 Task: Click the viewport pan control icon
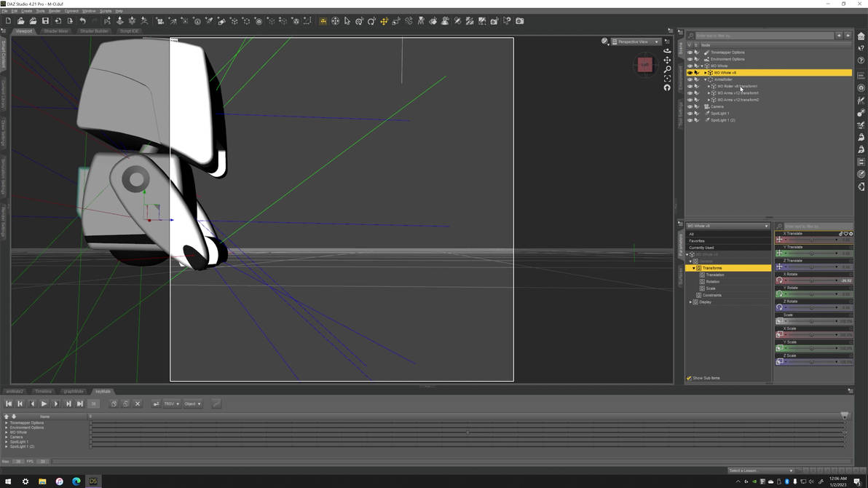pyautogui.click(x=667, y=60)
